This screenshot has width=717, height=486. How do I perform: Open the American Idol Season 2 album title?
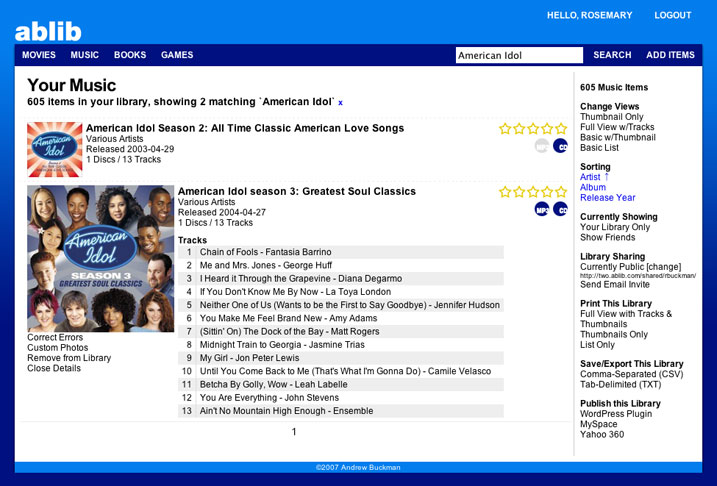click(245, 128)
